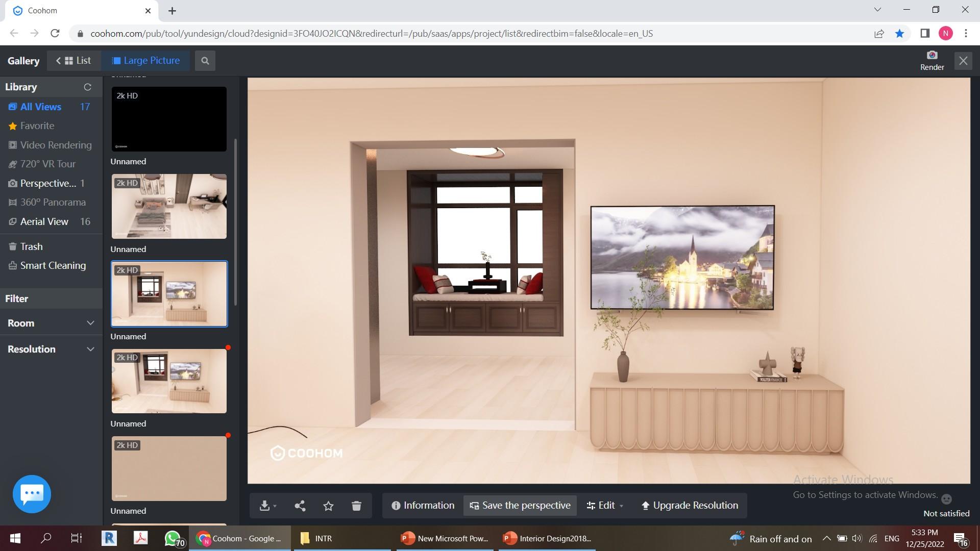Click the Save the perspective button
Viewport: 980px width, 551px height.
[520, 506]
